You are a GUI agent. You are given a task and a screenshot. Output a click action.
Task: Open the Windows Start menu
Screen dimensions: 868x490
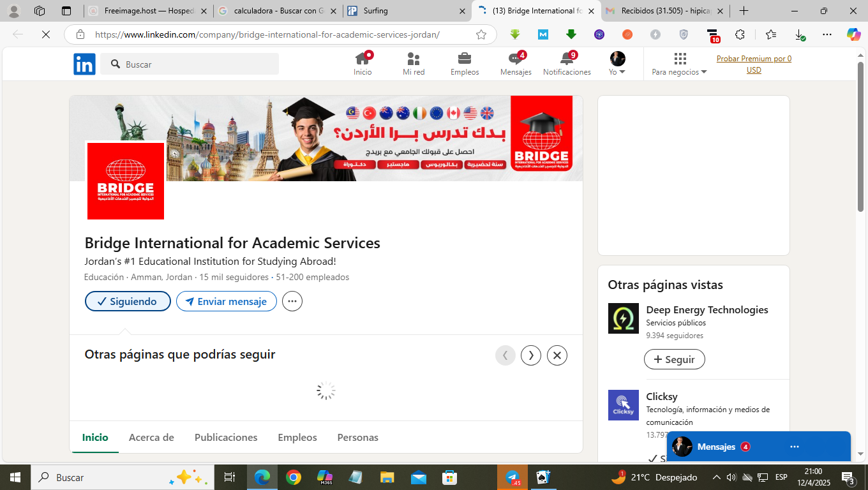pyautogui.click(x=15, y=477)
